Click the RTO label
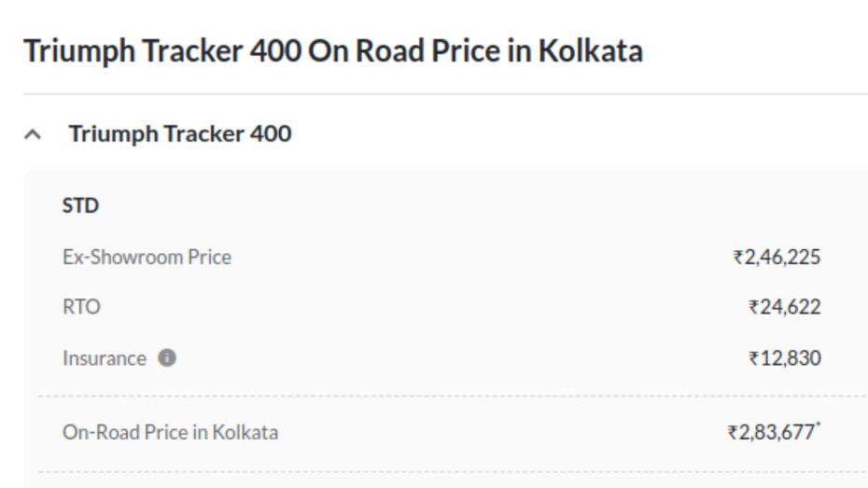Screen dimensions: 868x488 pos(81,307)
